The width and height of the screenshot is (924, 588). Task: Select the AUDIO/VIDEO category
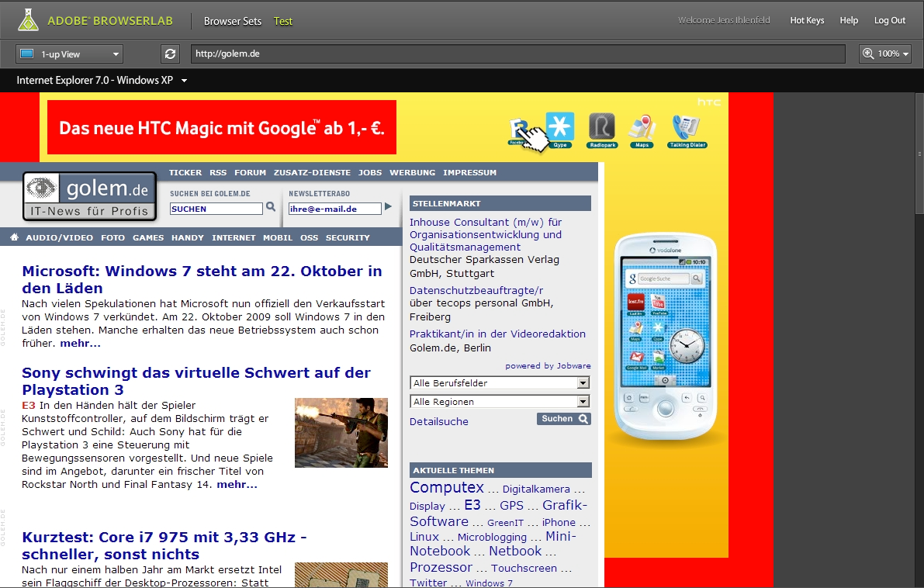click(x=59, y=237)
